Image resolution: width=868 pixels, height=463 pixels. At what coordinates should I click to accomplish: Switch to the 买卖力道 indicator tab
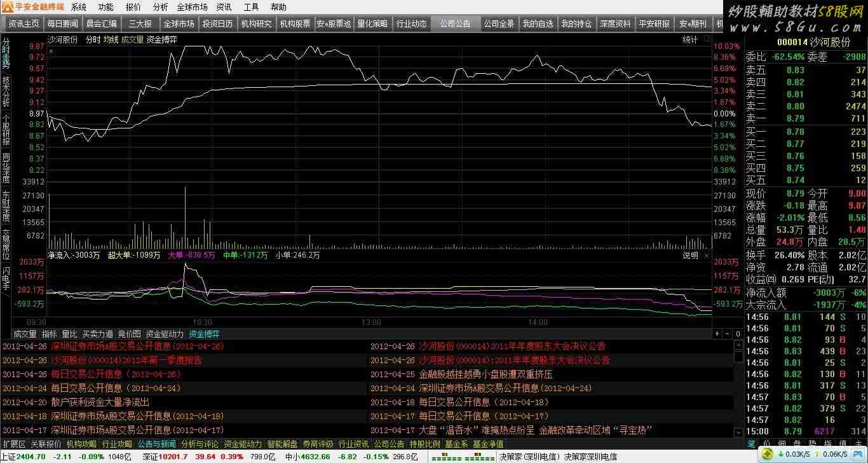[x=97, y=334]
